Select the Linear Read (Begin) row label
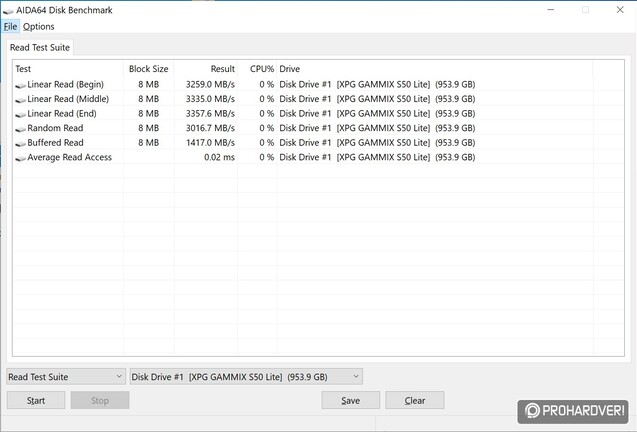This screenshot has width=637, height=432. pos(65,85)
